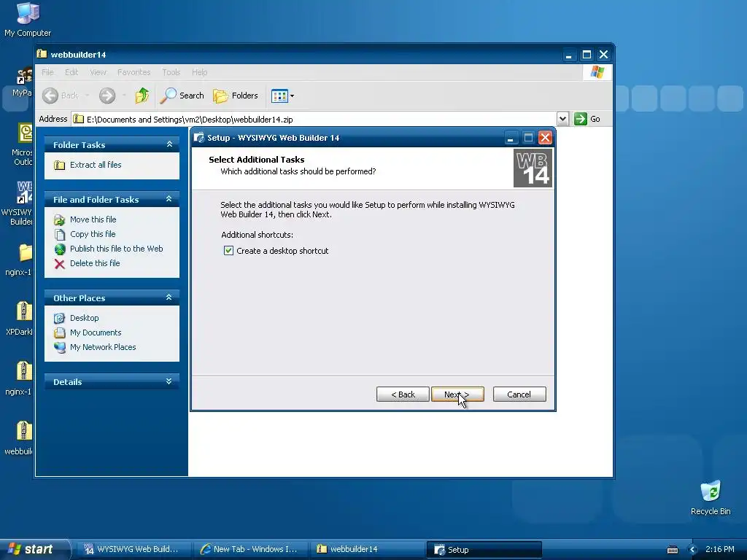Click the keyboard tray icon
Image resolution: width=747 pixels, height=560 pixels.
pyautogui.click(x=672, y=550)
